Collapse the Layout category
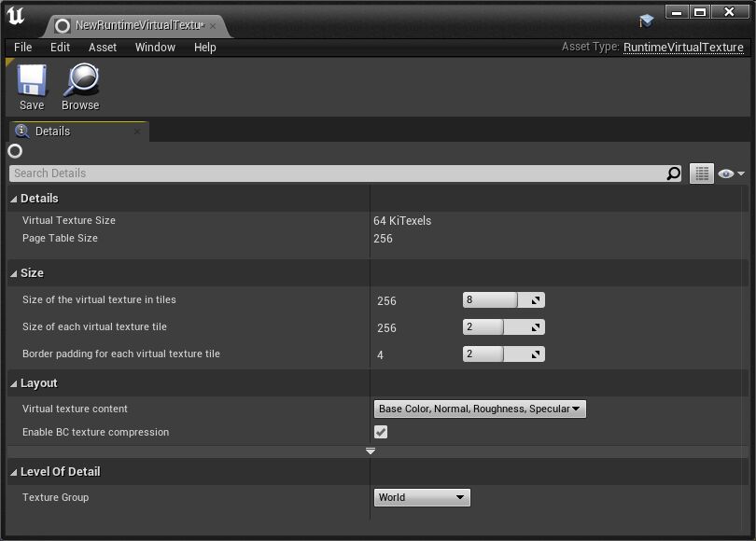The image size is (756, 541). 13,384
